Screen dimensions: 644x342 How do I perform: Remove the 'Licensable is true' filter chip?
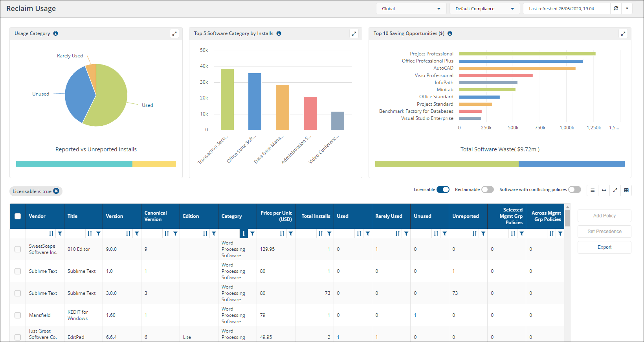(x=56, y=191)
